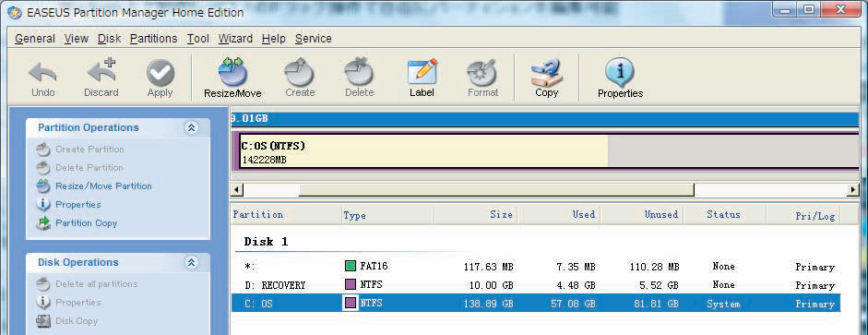
Task: Click the Delete Partition sidebar icon
Action: tap(43, 168)
